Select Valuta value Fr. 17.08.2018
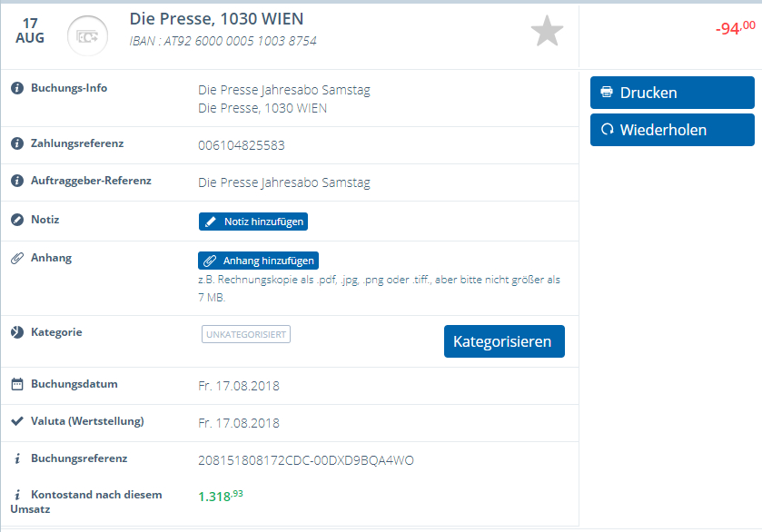Screen dimensions: 762x532 tap(239, 423)
